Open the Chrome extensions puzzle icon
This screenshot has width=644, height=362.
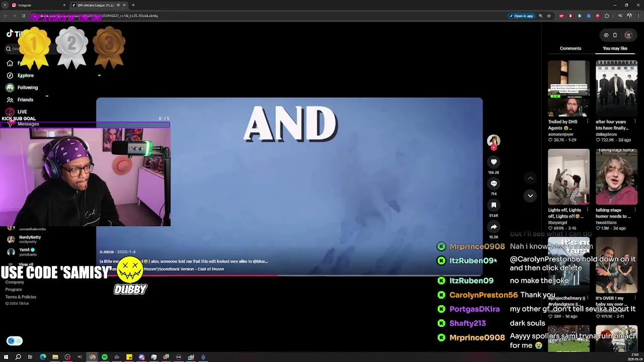pyautogui.click(x=607, y=16)
